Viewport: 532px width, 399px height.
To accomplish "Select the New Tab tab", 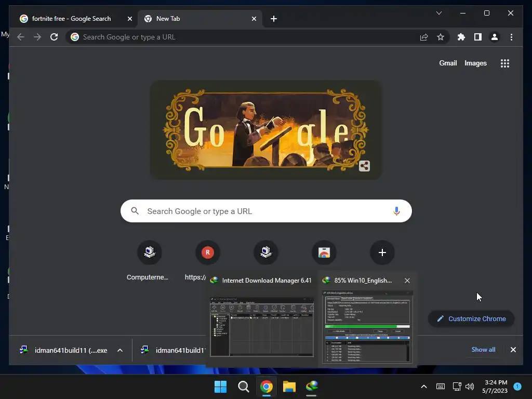I will point(199,19).
